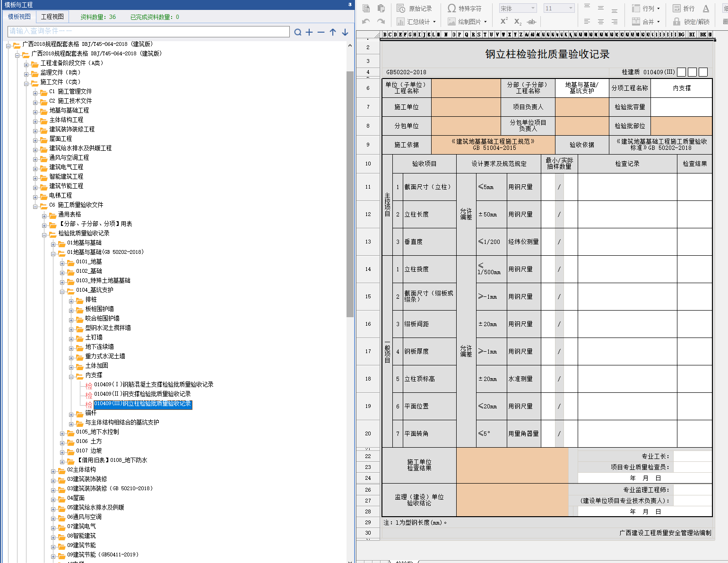Collapse the 0104_基坑支护 node
Image resolution: width=728 pixels, height=563 pixels.
(62, 292)
